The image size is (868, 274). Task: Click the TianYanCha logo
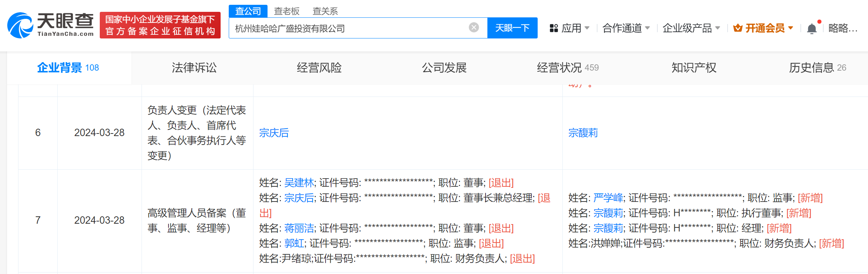point(51,25)
